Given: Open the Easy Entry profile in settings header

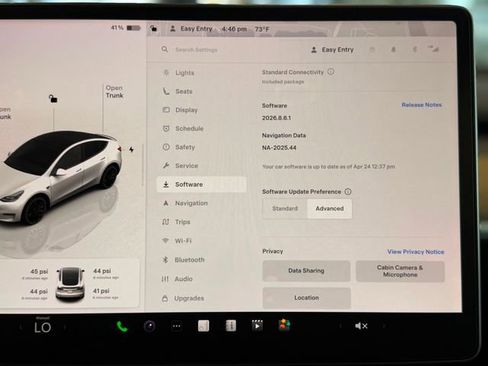Looking at the screenshot, I should [332, 50].
